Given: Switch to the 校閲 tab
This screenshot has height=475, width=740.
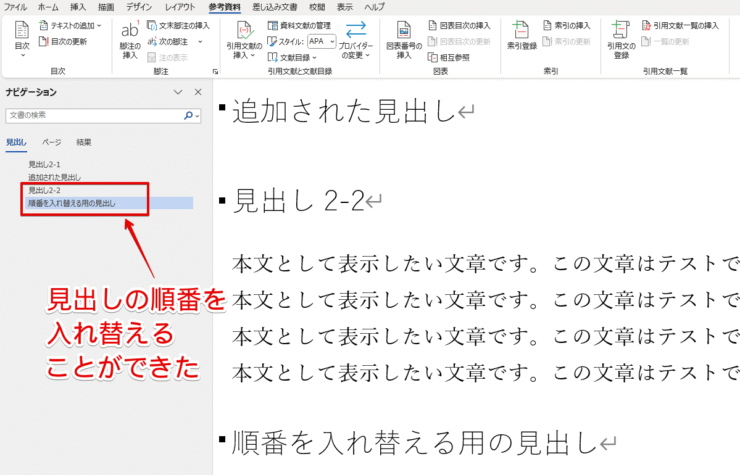Looking at the screenshot, I should point(317,7).
